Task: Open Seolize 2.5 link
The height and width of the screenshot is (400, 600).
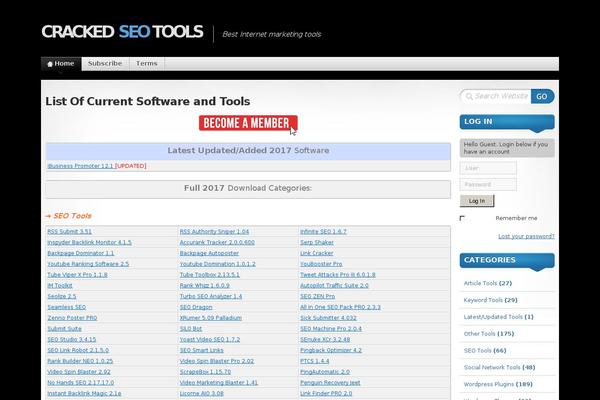Action: point(62,296)
